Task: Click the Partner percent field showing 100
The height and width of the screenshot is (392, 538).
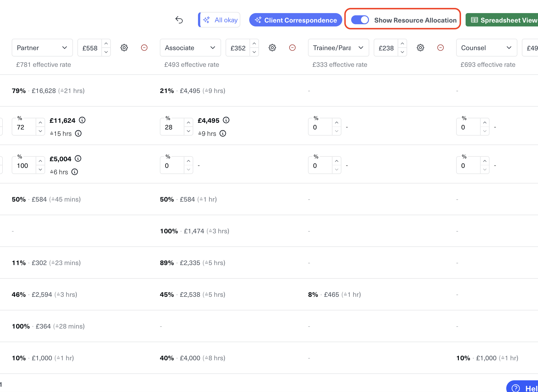Action: 24,166
